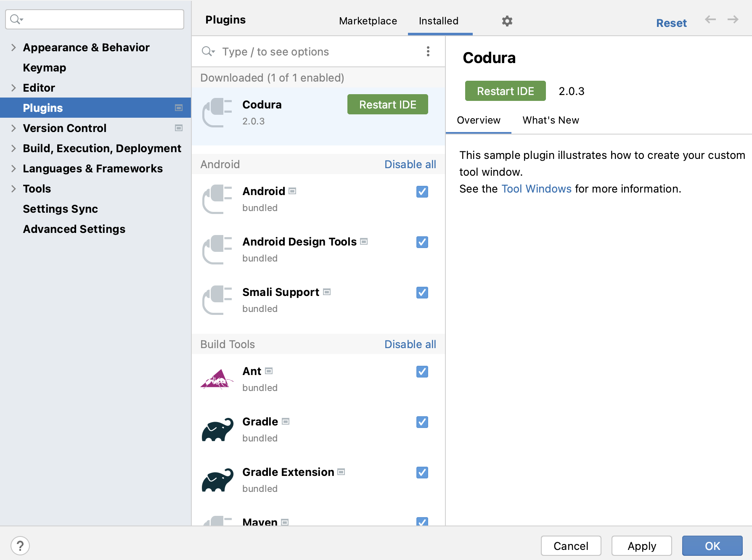Open the plugin list options kebab menu
752x560 pixels.
428,51
